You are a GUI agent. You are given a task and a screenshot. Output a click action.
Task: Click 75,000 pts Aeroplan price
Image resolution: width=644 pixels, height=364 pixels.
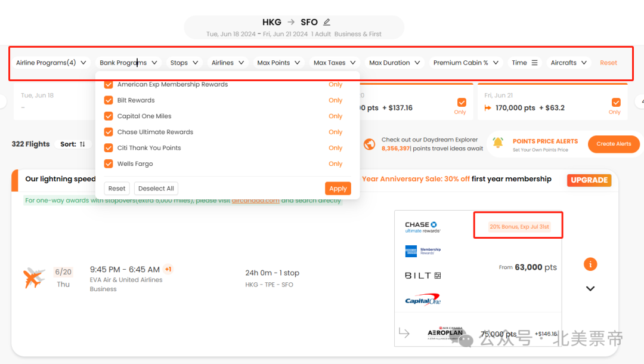tap(498, 334)
